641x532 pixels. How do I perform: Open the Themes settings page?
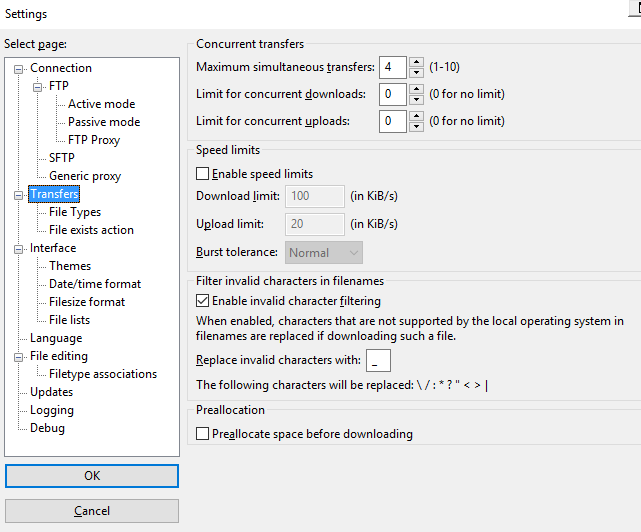pyautogui.click(x=70, y=266)
